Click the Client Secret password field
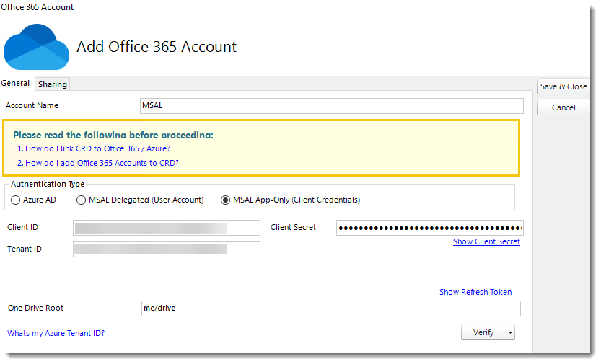 click(x=429, y=228)
